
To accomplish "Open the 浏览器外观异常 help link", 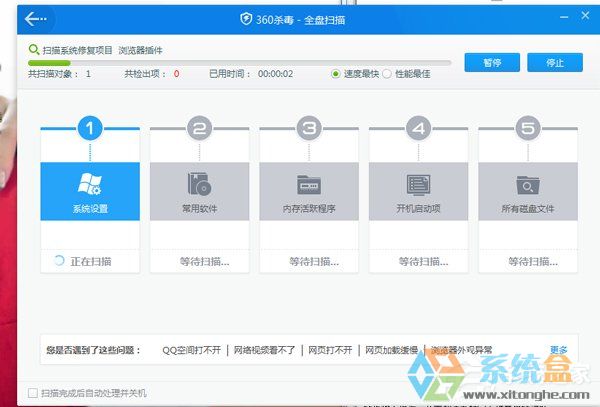I will click(461, 350).
